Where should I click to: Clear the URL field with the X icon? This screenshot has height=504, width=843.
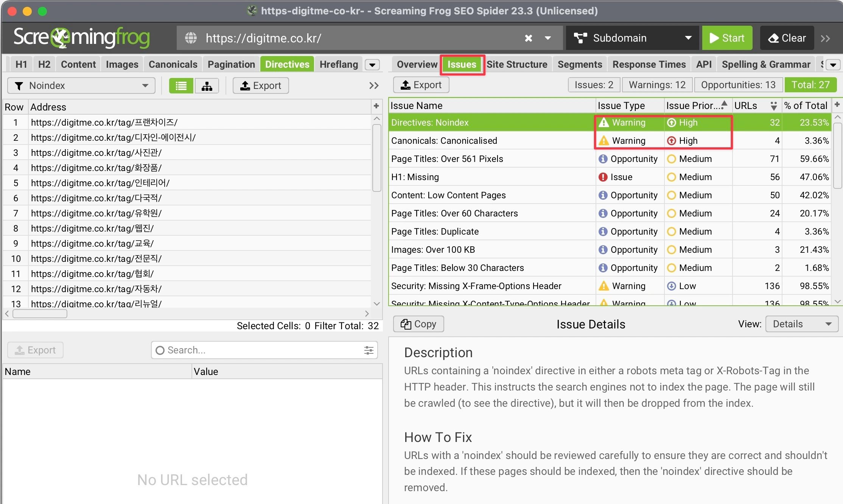tap(529, 38)
